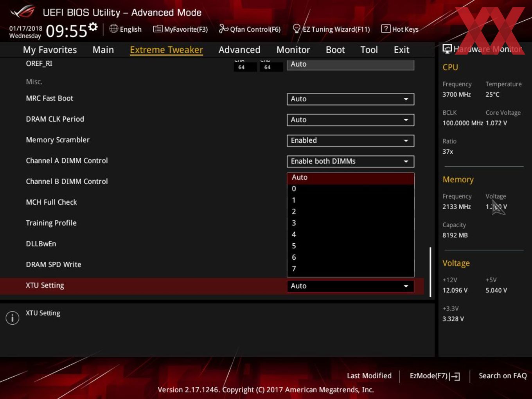Click the 2133 MHz memory frequency value
532x399 pixels.
(x=457, y=207)
